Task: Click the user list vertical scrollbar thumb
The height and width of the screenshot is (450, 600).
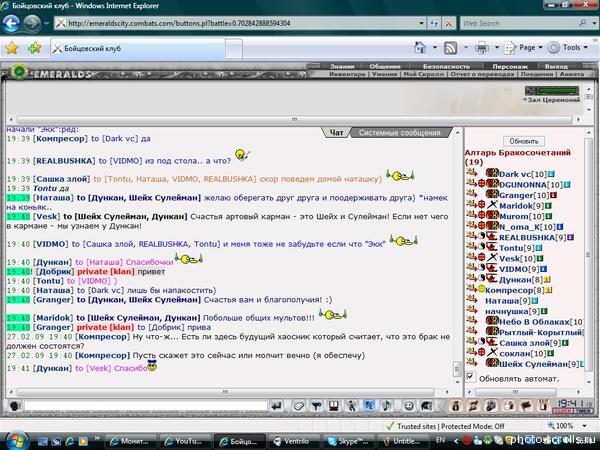Action: click(588, 254)
